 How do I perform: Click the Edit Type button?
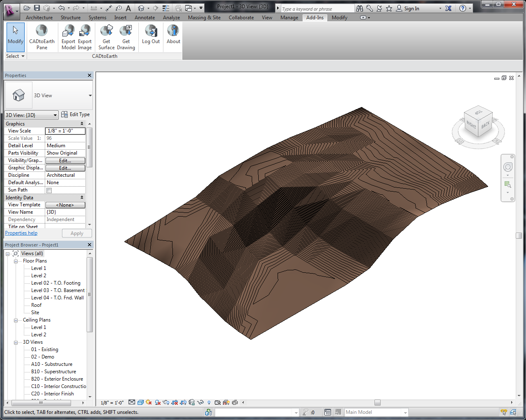point(76,114)
